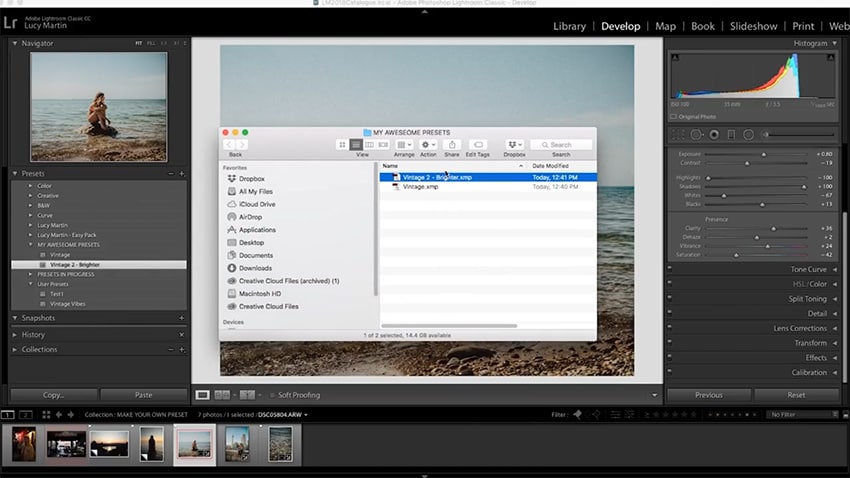The width and height of the screenshot is (850, 478).
Task: Expand the History panel
Action: coord(15,335)
